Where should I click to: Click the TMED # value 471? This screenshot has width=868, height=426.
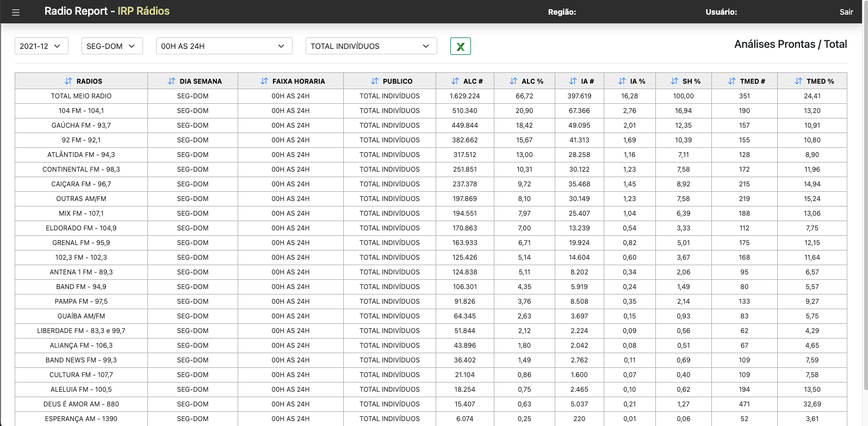(745, 404)
